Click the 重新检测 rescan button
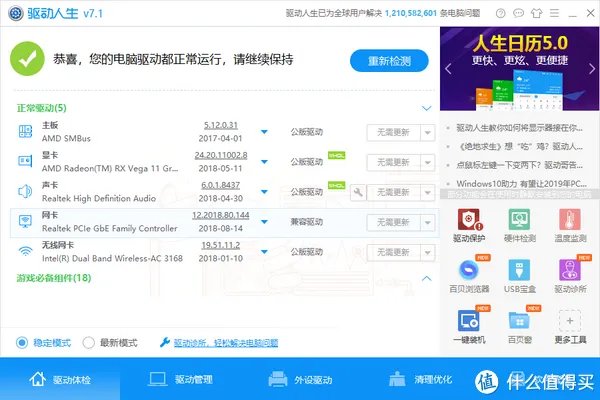Image resolution: width=600 pixels, height=400 pixels. pyautogui.click(x=389, y=61)
